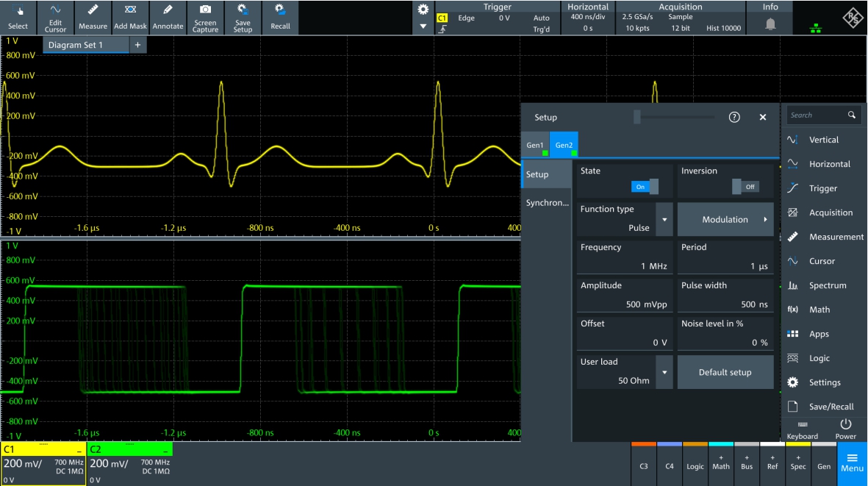The image size is (868, 486).
Task: Open the C1 channel settings box
Action: pos(43,464)
